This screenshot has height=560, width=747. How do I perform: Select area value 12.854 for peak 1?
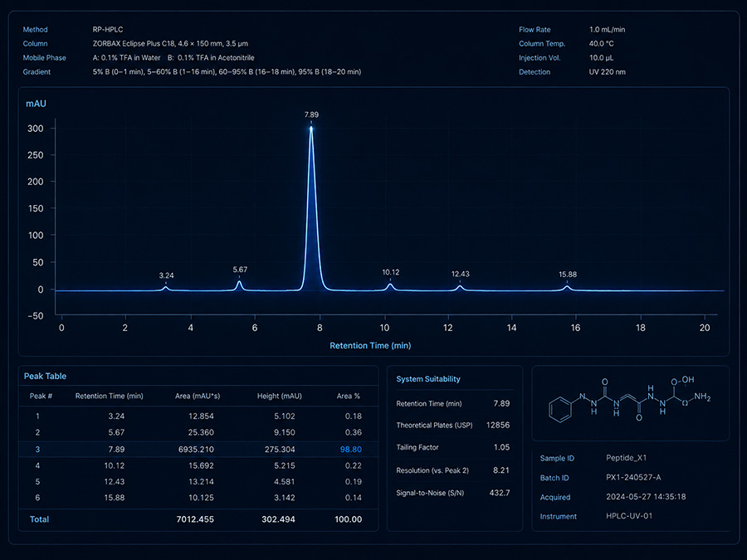pyautogui.click(x=201, y=416)
